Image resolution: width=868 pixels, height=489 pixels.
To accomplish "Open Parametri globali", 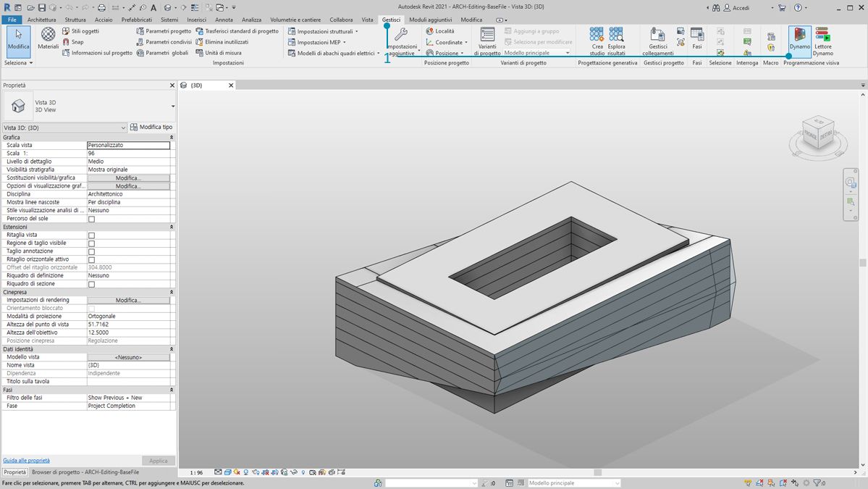I will pyautogui.click(x=163, y=53).
